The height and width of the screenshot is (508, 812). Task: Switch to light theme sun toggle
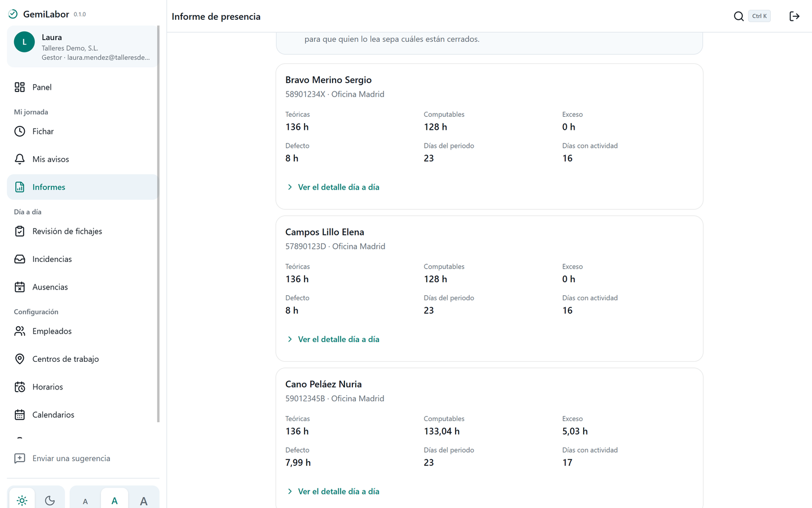22,500
